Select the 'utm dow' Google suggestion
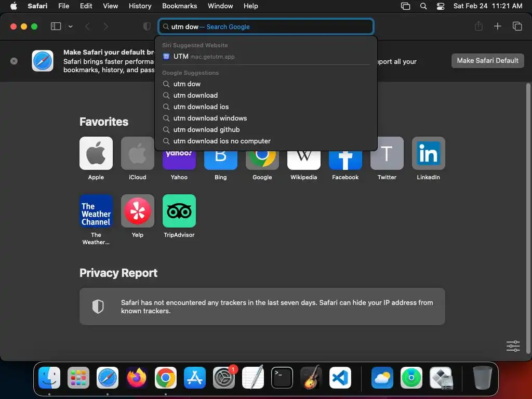Viewport: 532px width, 399px height. pos(266,84)
